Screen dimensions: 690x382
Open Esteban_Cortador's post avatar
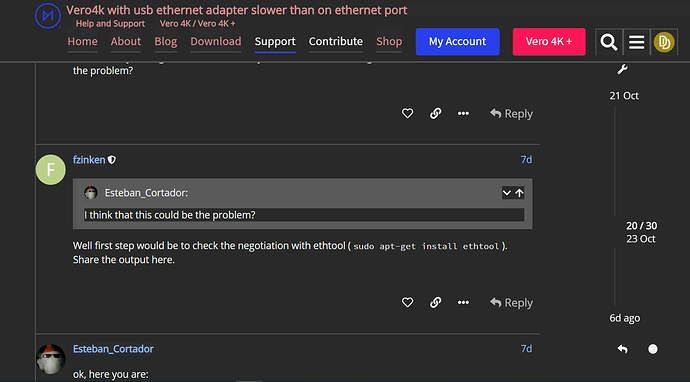pos(51,359)
